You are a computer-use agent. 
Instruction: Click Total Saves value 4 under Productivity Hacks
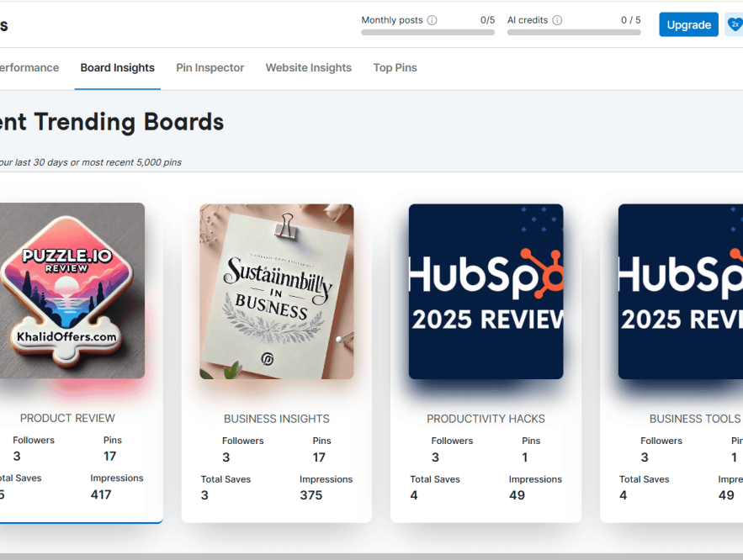point(414,495)
